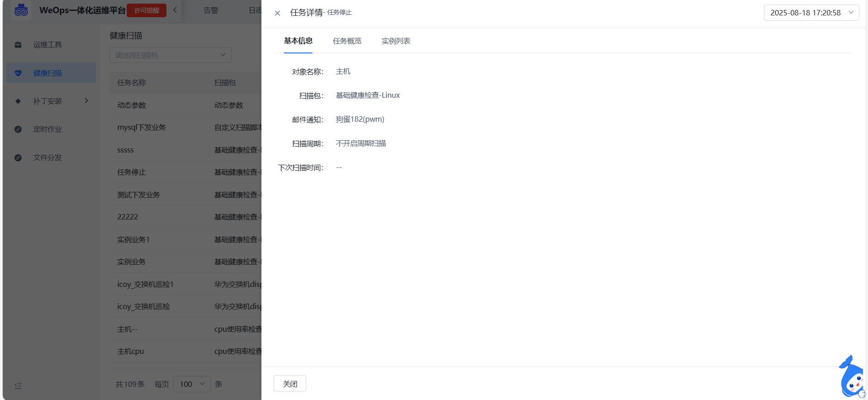This screenshot has width=868, height=400.
Task: Switch to the 实例列表 tab
Action: 396,41
